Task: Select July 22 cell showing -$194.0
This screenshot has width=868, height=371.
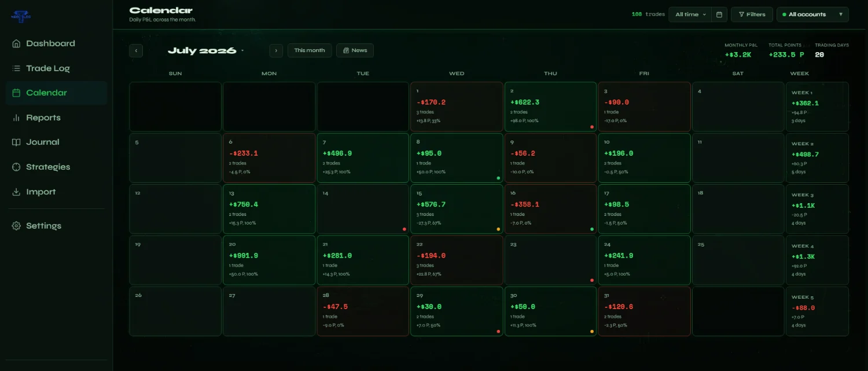Action: (457, 260)
